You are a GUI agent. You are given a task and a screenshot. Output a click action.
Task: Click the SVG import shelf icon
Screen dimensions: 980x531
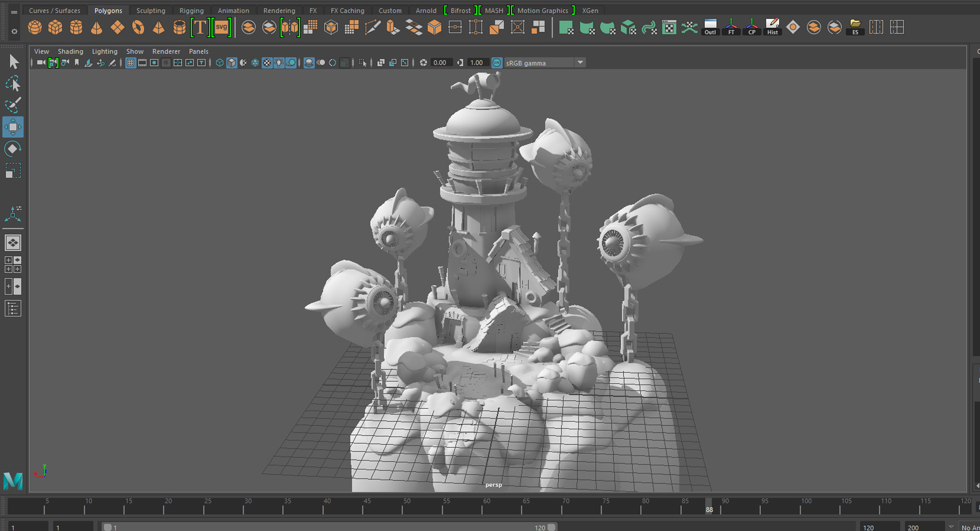tap(222, 27)
